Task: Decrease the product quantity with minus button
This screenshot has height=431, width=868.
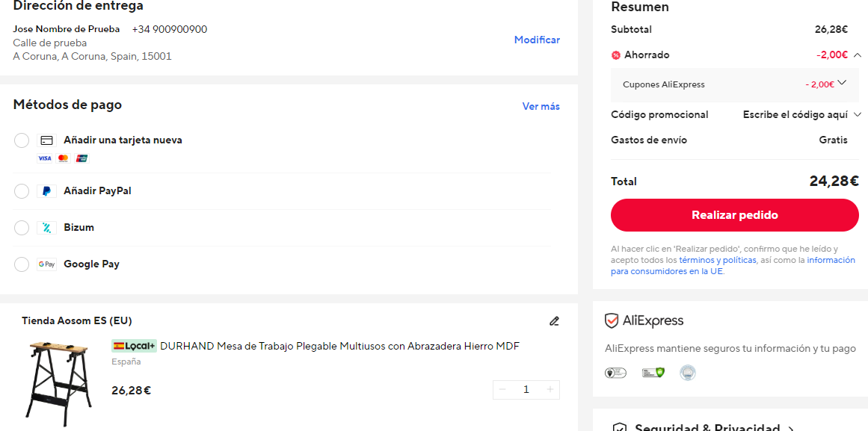Action: [502, 389]
